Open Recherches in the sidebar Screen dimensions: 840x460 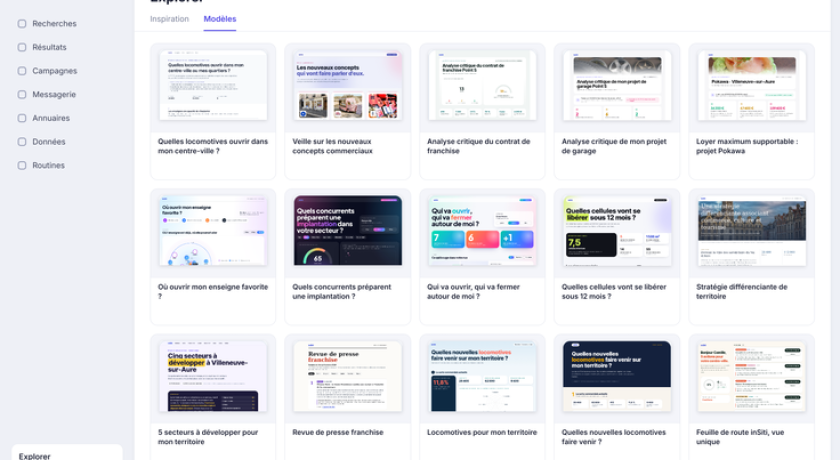point(54,24)
